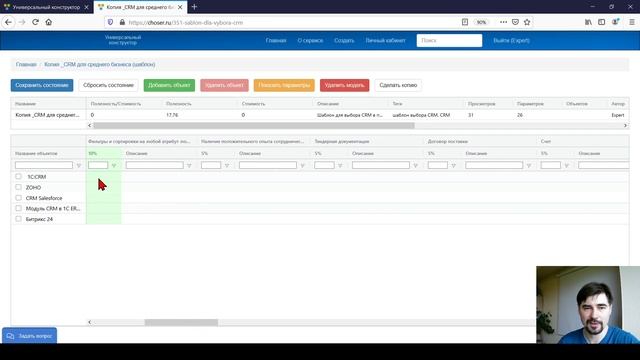Viewport: 640px width, 360px height.
Task: Click the Поиск search field
Action: [x=449, y=40]
